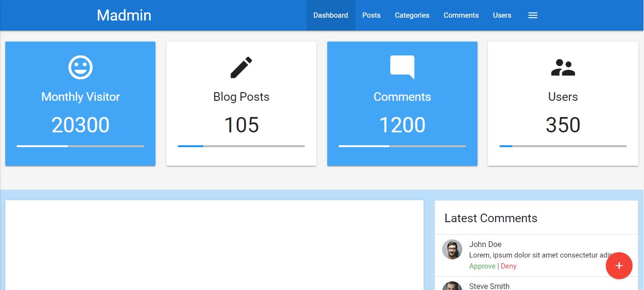The width and height of the screenshot is (644, 290).
Task: Select the 1200 comments count
Action: [402, 125]
